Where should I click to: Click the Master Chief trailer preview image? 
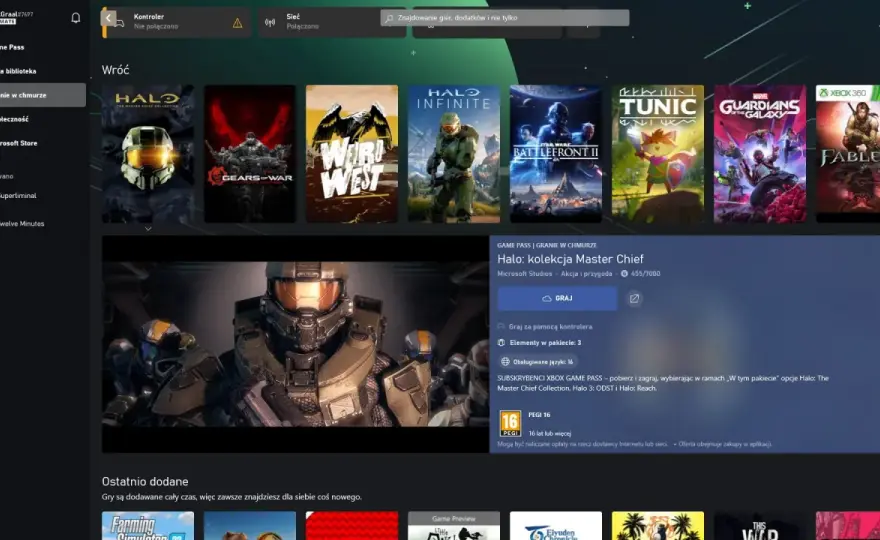click(295, 344)
